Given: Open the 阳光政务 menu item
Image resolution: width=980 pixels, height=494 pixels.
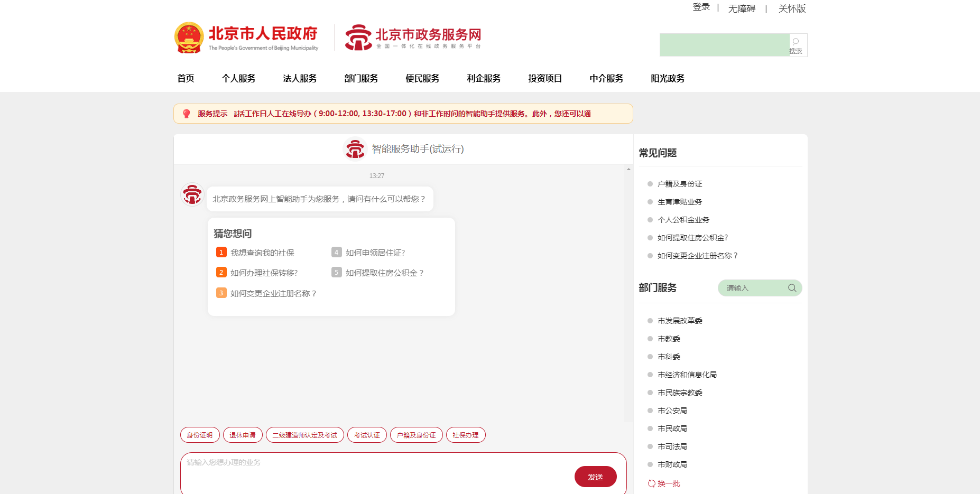Looking at the screenshot, I should 668,78.
